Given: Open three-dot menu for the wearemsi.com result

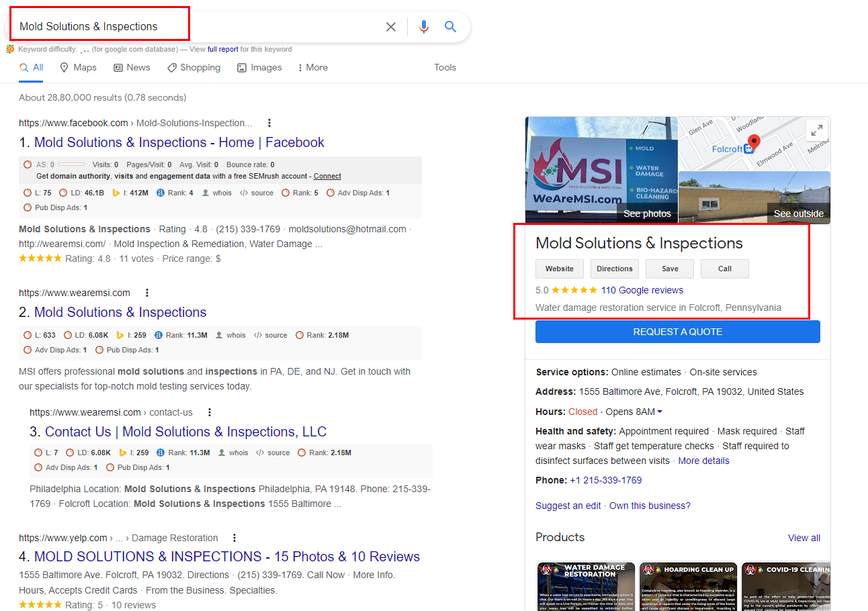Looking at the screenshot, I should tap(147, 293).
